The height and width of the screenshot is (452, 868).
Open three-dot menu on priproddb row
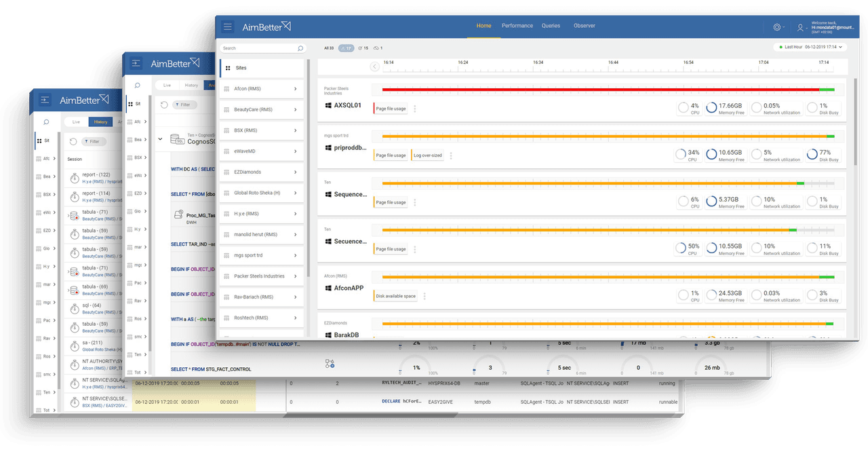click(451, 155)
